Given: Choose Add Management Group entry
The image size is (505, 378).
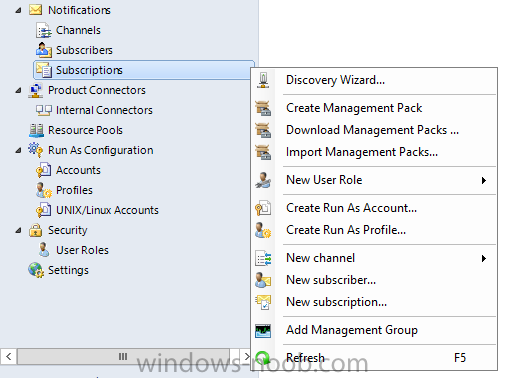Looking at the screenshot, I should [374, 330].
